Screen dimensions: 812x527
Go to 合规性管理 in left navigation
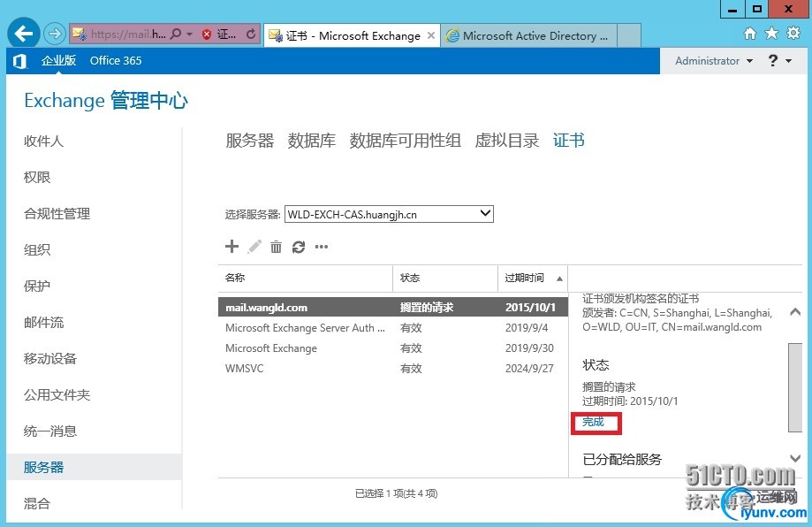(57, 213)
